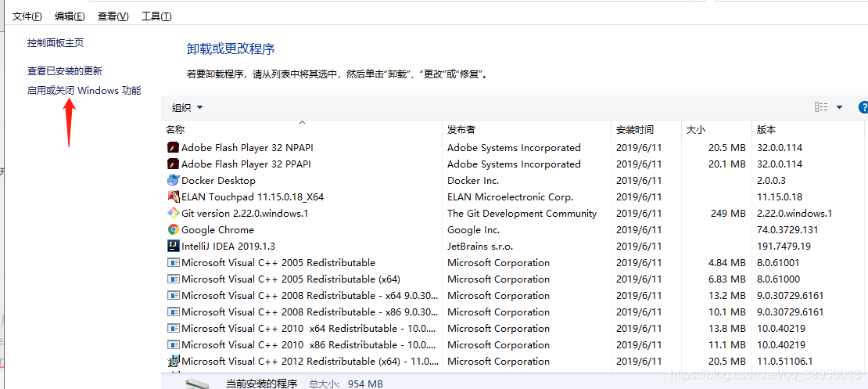The image size is (868, 389).
Task: Select Adobe Flash Player 32 PPAPI row name
Action: (x=246, y=164)
